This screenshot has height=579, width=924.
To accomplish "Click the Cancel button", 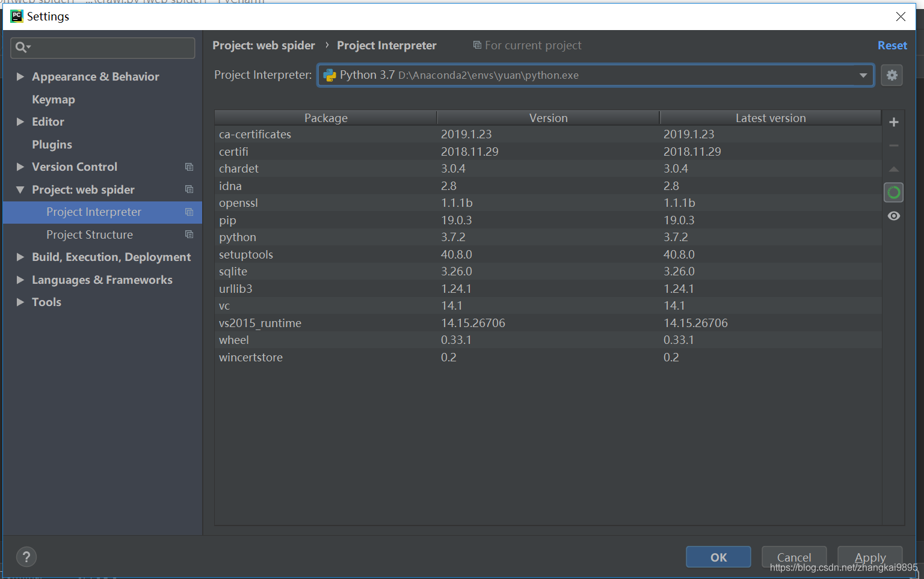I will pyautogui.click(x=794, y=557).
